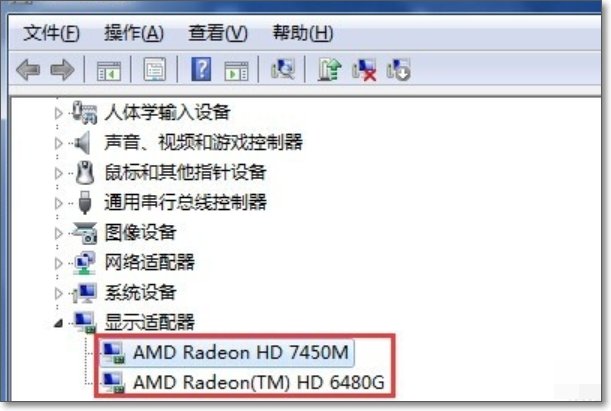Viewport: 611px width, 411px height.
Task: Expand 声音、视频和游戏控制器 category
Action: [58, 143]
